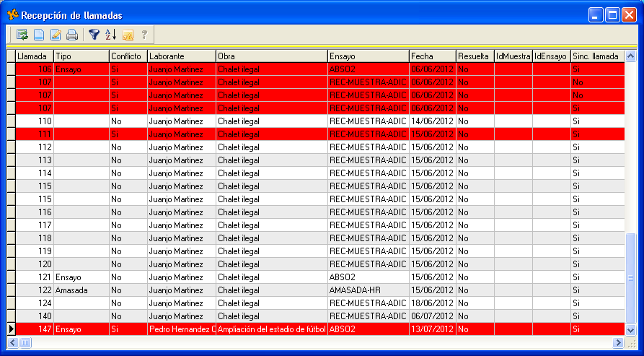Viewport: 644px width, 356px height.
Task: Click the question mark help icon
Action: click(x=145, y=34)
